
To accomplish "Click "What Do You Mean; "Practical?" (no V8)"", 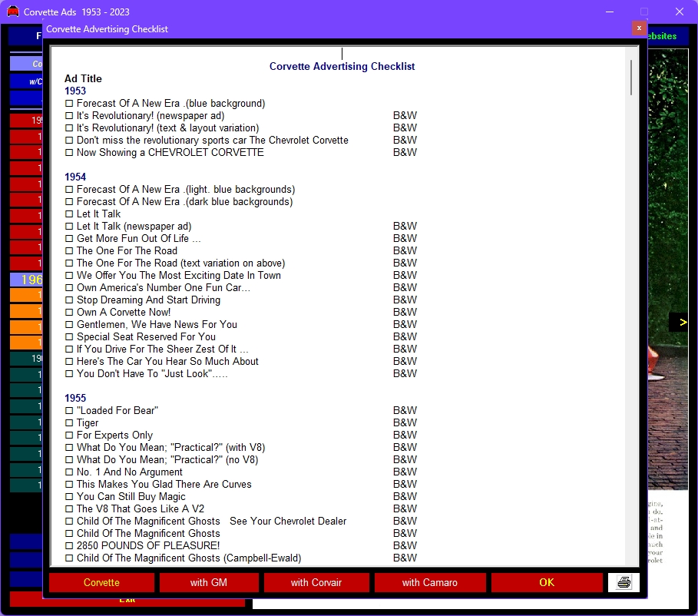I will [167, 459].
